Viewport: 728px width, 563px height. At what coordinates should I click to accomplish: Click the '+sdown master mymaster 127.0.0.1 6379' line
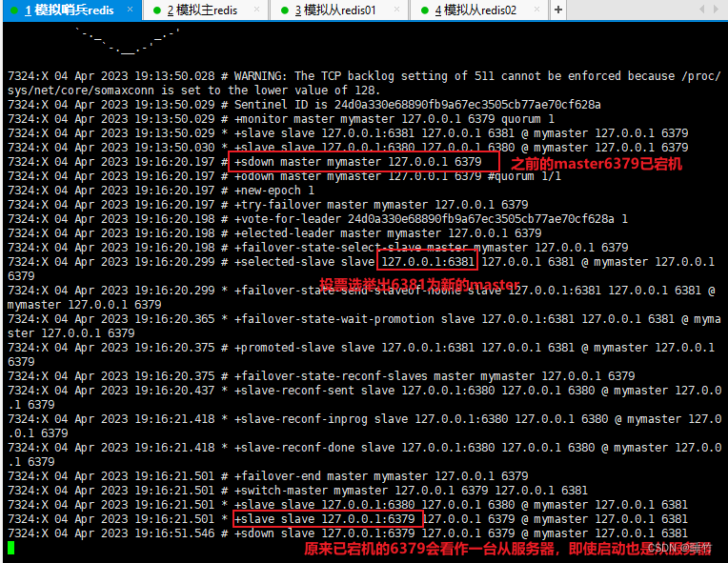coord(357,162)
